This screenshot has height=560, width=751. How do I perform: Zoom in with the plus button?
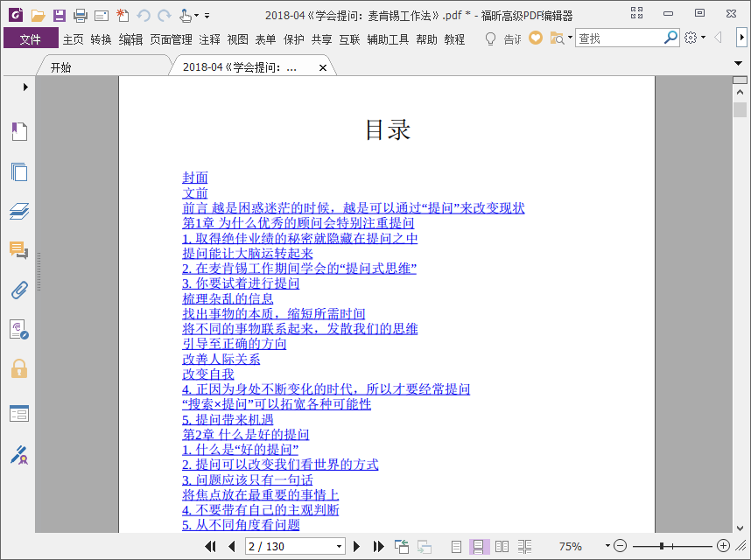point(723,546)
